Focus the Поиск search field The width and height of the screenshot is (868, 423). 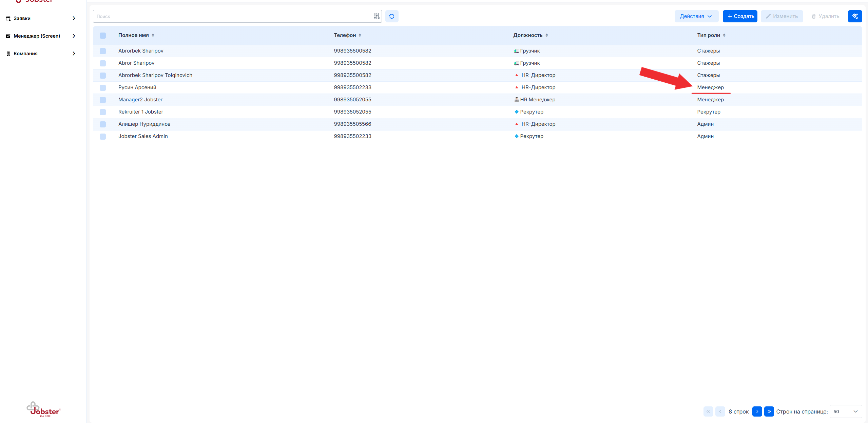point(232,16)
